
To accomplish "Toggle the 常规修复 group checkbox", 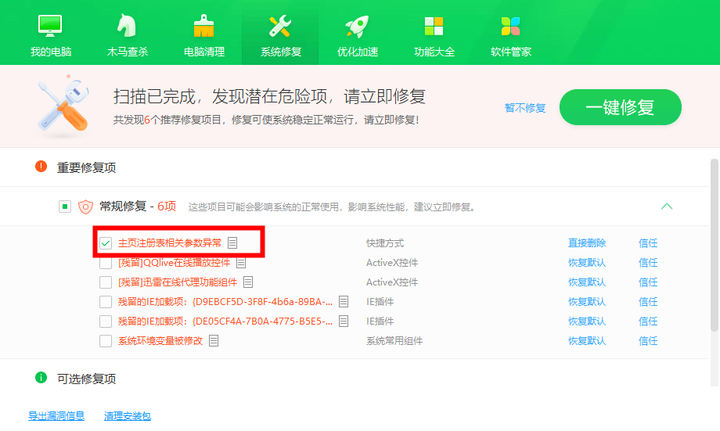I will click(65, 207).
